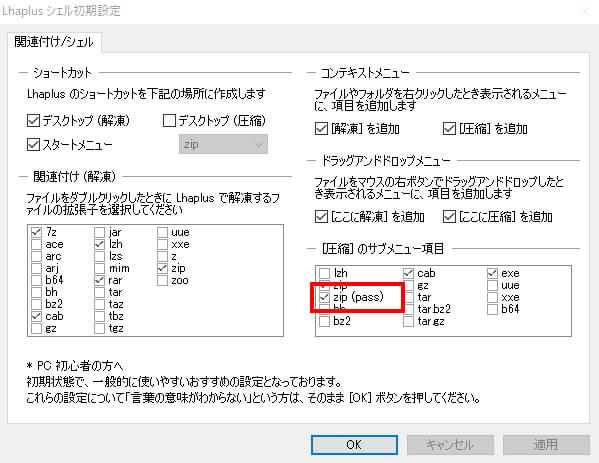This screenshot has width=599, height=463.
Task: Open the zip format dropdown in ショートカット
Action: click(x=223, y=144)
